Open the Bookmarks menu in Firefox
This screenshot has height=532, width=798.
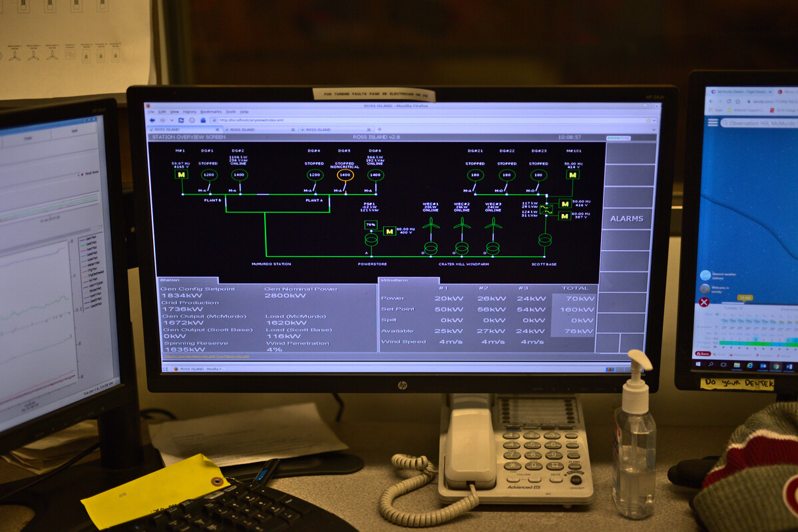click(211, 112)
